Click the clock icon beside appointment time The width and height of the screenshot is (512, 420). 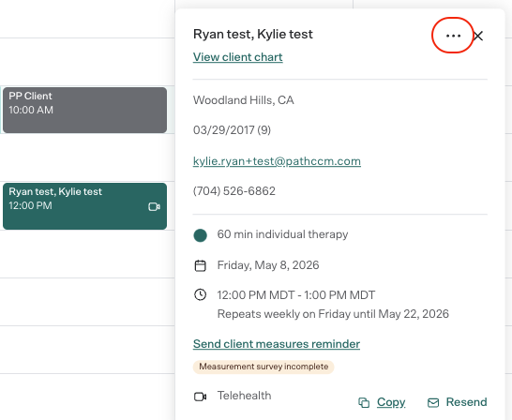(200, 294)
